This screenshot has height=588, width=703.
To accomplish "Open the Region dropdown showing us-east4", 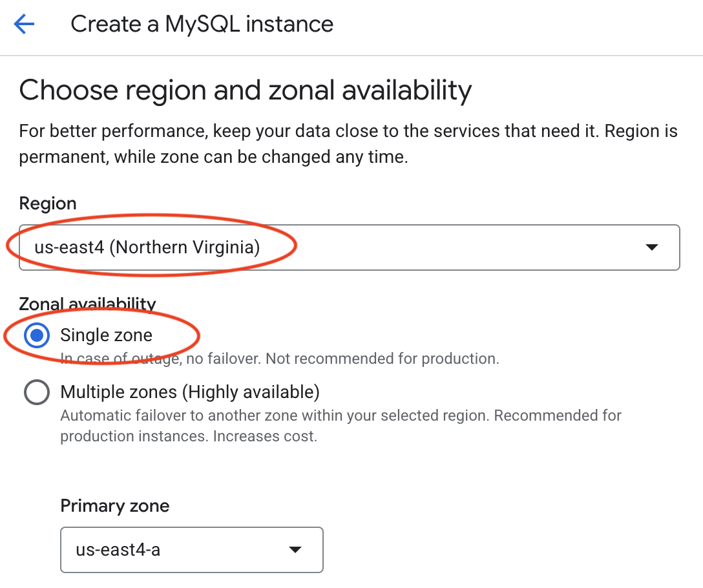I will pos(349,247).
